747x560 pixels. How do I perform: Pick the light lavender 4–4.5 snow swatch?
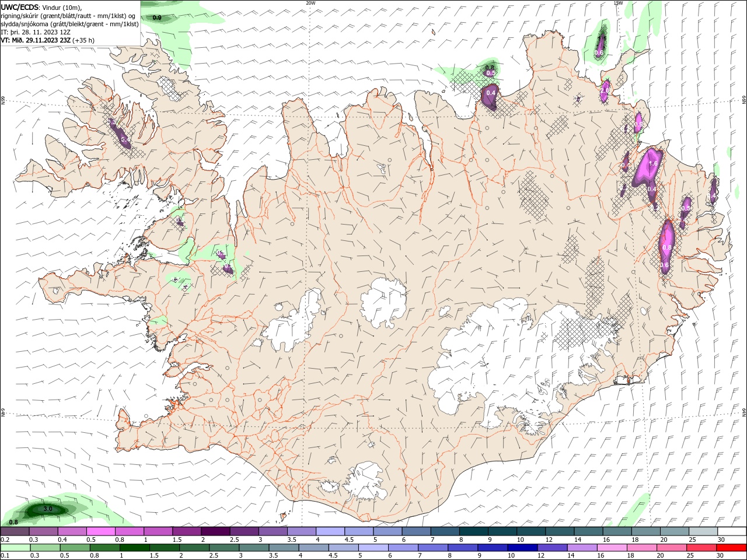pyautogui.click(x=330, y=531)
